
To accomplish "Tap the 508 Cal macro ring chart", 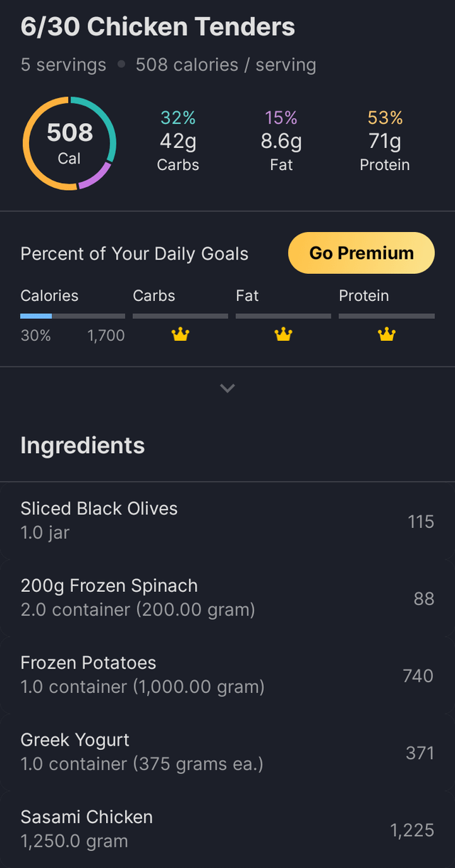I will pyautogui.click(x=69, y=144).
